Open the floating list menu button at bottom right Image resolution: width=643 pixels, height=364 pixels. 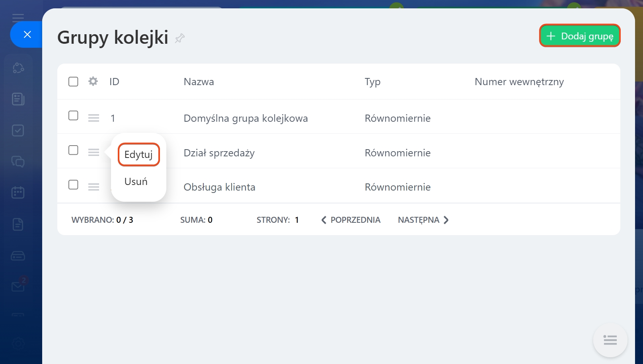pyautogui.click(x=610, y=340)
